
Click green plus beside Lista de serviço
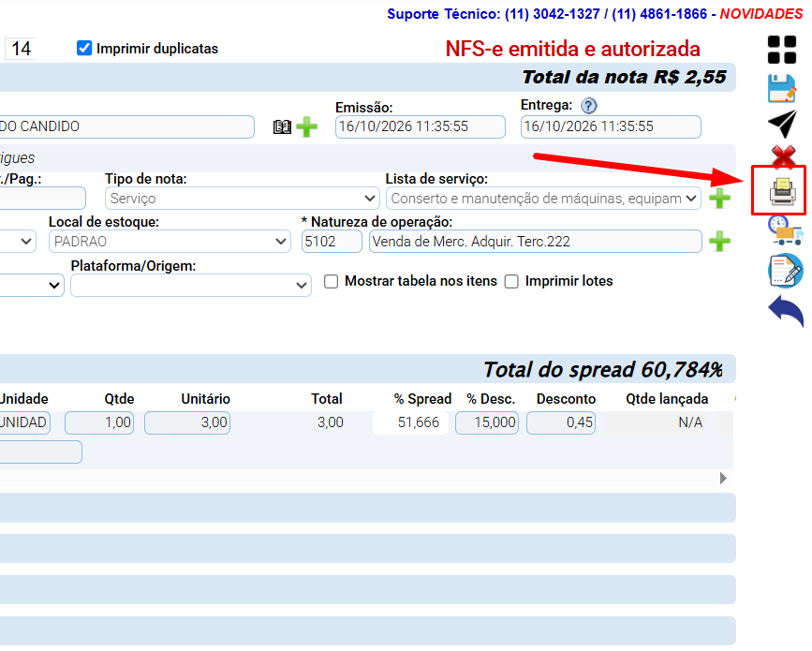pyautogui.click(x=719, y=198)
